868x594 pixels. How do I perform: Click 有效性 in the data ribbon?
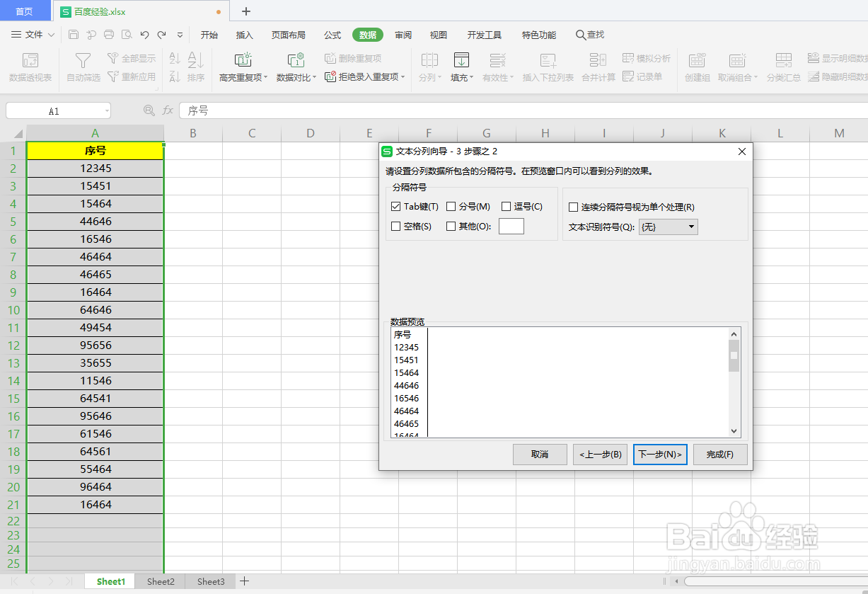click(x=497, y=68)
